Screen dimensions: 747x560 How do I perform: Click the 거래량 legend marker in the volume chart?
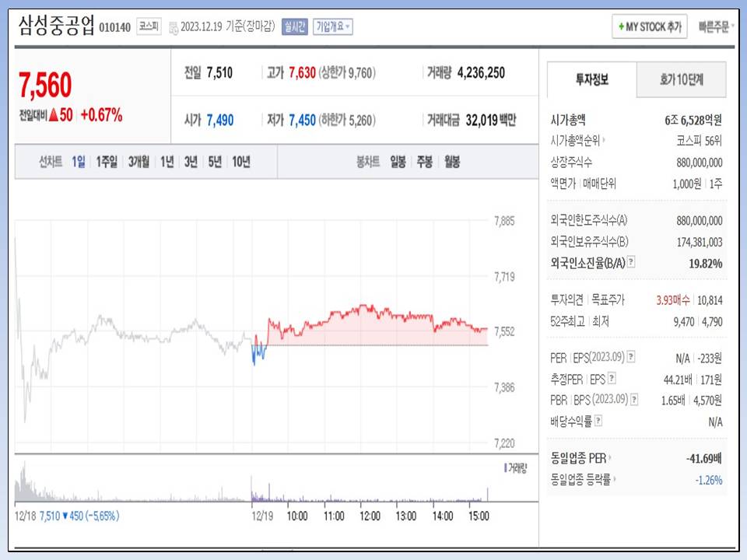coord(506,468)
